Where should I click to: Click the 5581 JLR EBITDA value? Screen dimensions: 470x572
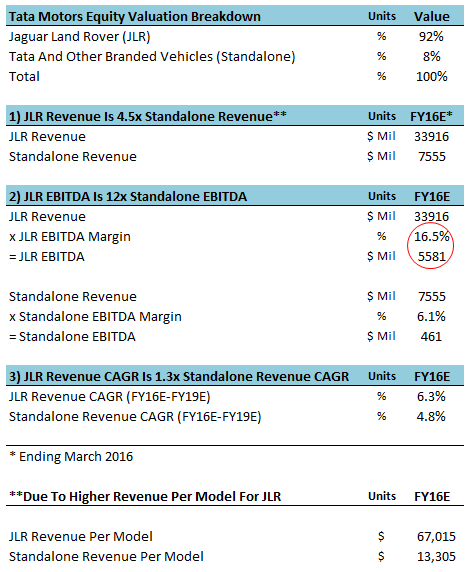pos(431,257)
